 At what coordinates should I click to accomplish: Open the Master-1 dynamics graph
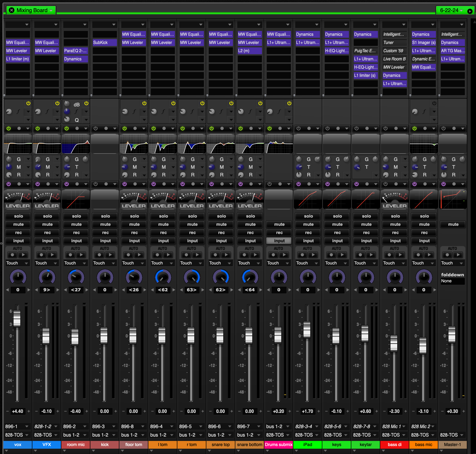pyautogui.click(x=453, y=200)
